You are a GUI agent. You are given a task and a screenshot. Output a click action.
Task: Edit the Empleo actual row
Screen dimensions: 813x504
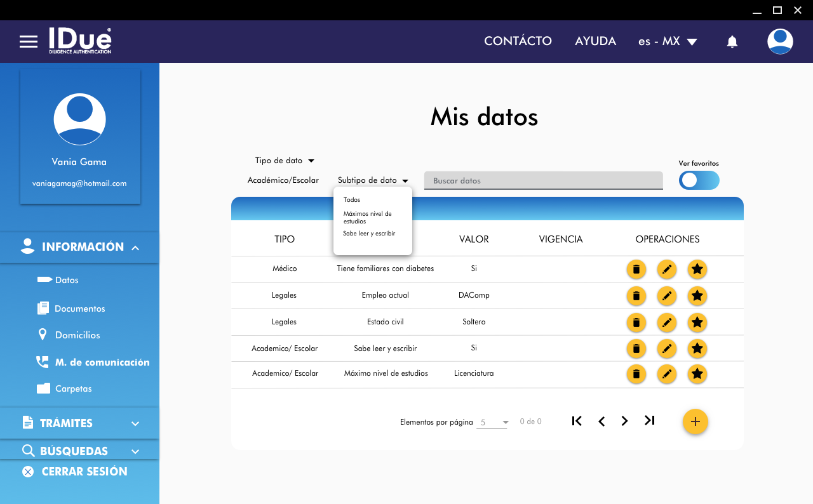pyautogui.click(x=666, y=296)
